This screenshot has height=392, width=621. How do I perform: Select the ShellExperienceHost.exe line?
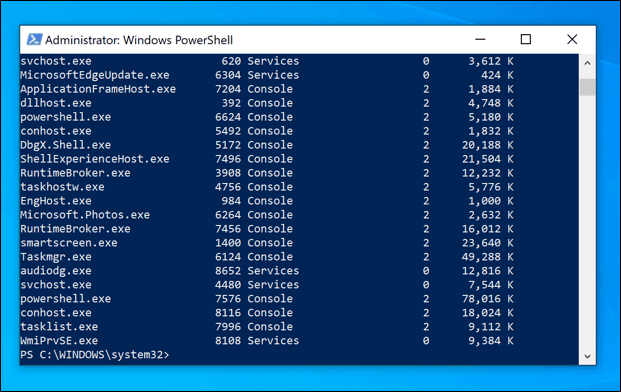267,159
